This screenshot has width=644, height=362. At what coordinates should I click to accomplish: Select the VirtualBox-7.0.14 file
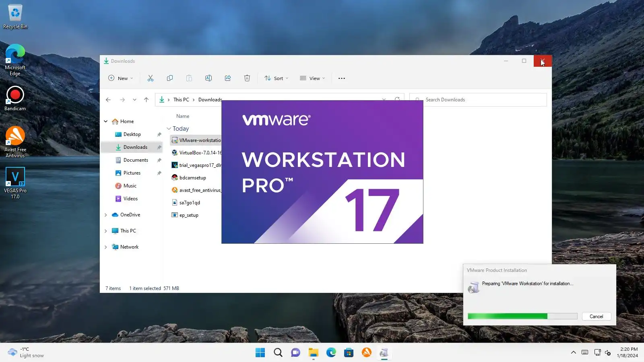196,153
